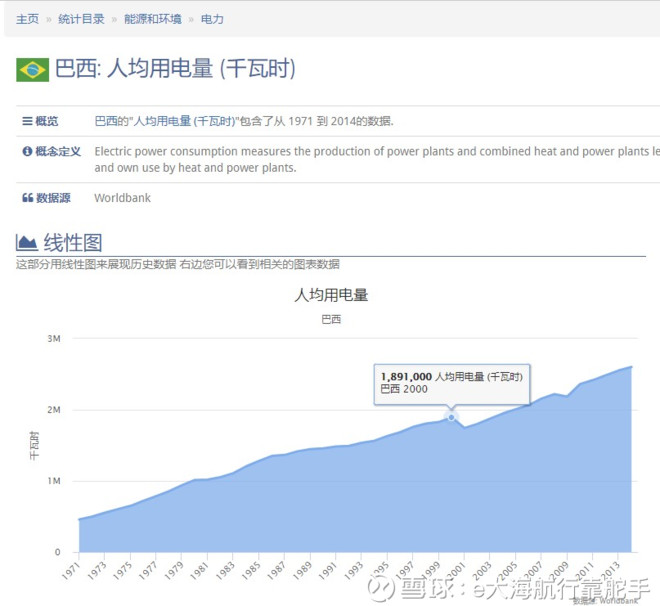Click the highlighted 2000 data point marker

coord(451,417)
